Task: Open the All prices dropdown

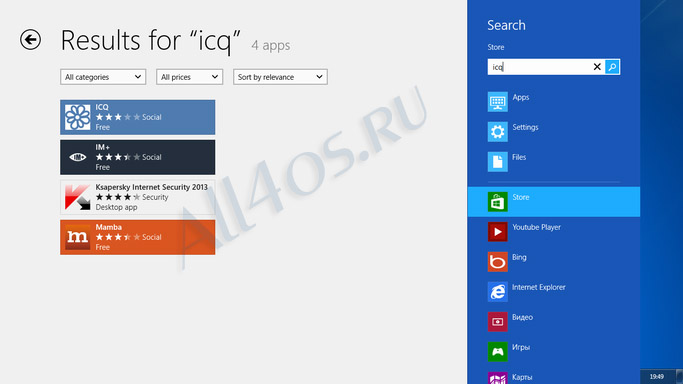Action: (189, 77)
